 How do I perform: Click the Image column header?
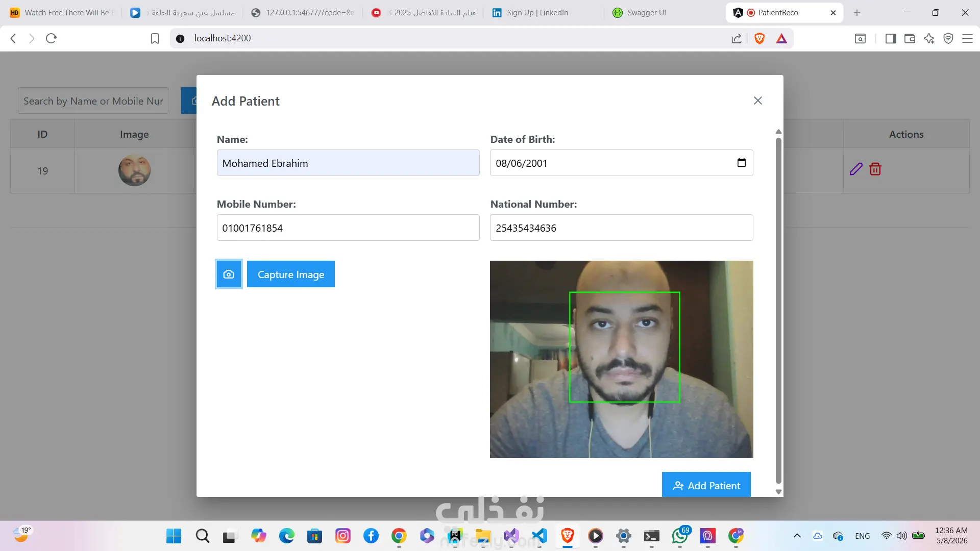134,134
